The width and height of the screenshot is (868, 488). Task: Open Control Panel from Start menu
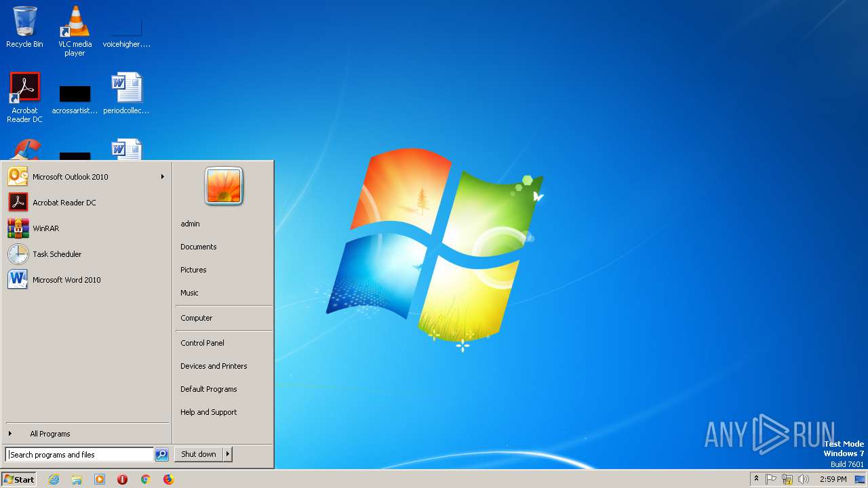pyautogui.click(x=202, y=343)
